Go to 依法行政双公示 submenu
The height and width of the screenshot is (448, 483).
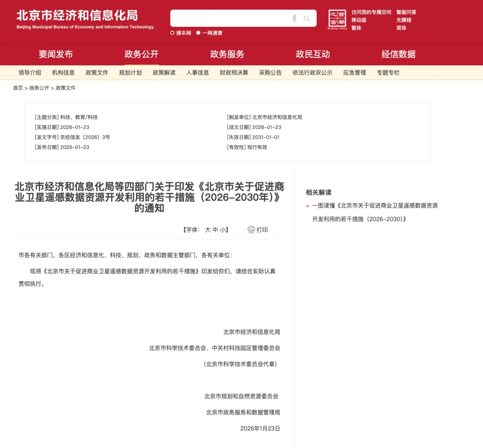point(312,73)
